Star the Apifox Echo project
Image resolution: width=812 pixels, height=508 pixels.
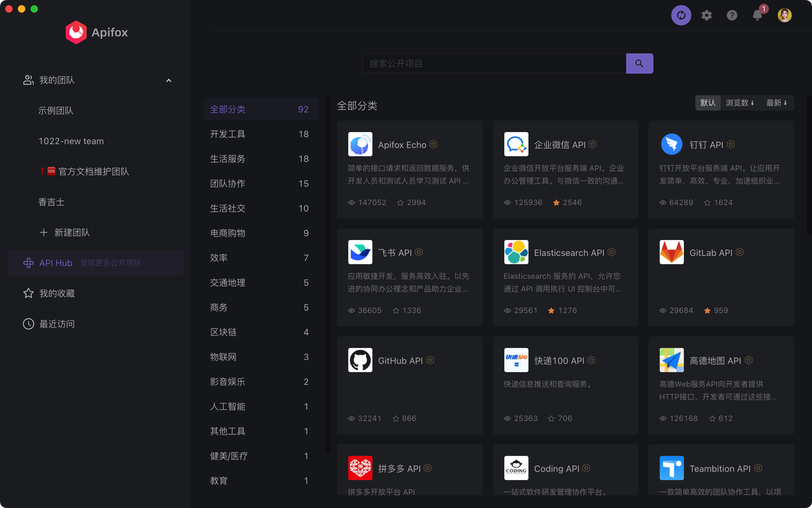coord(400,203)
